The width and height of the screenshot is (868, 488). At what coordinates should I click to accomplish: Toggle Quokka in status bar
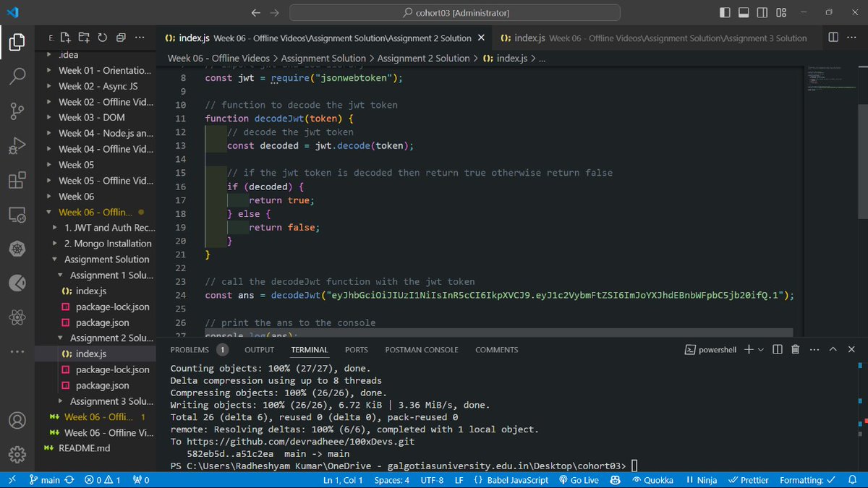pyautogui.click(x=652, y=480)
